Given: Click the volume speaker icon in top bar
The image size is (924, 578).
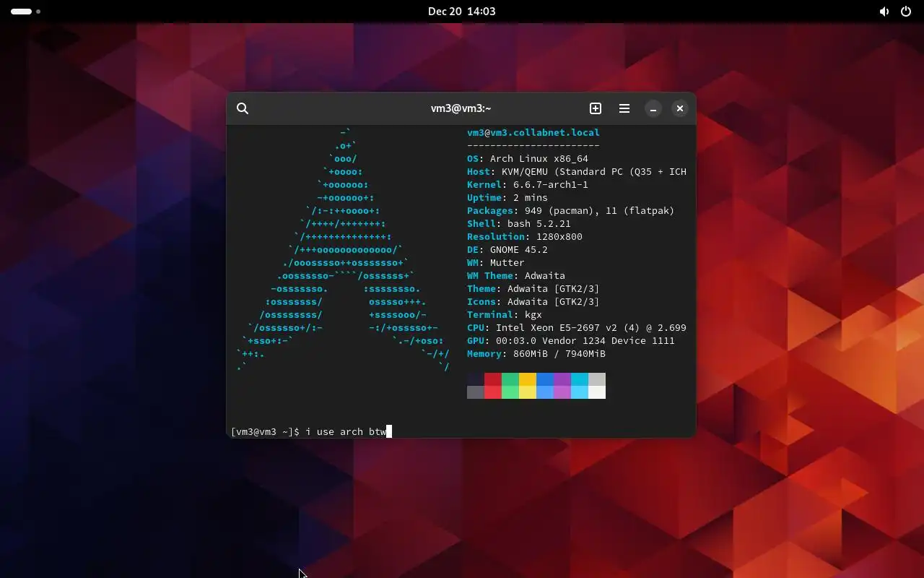Looking at the screenshot, I should pos(884,12).
